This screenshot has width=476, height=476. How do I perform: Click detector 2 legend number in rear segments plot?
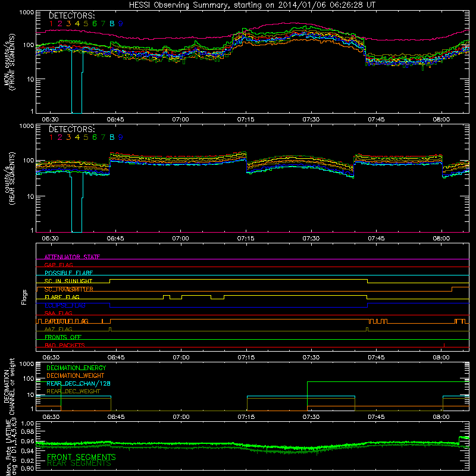[x=60, y=137]
